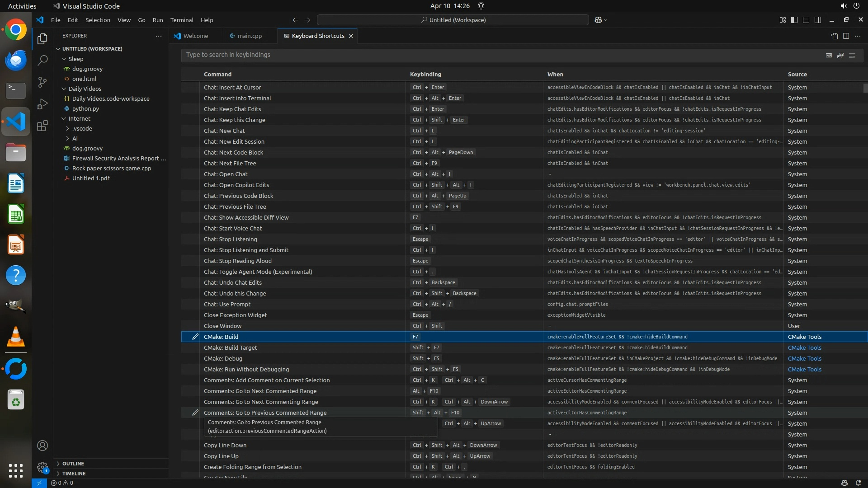Click pencil edit icon on CMake: Build row
This screenshot has width=868, height=488.
pyautogui.click(x=195, y=337)
